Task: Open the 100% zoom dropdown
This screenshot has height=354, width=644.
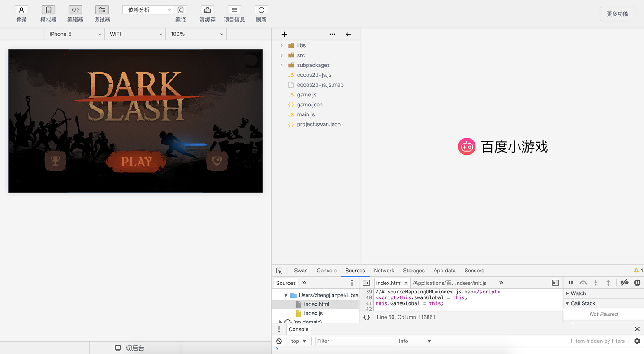Action: click(x=196, y=34)
